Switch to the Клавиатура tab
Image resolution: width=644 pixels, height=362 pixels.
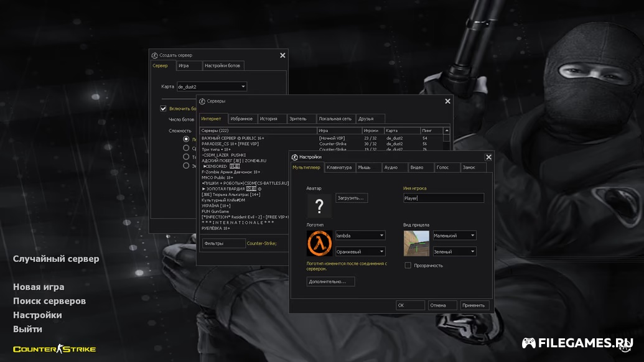tap(339, 167)
